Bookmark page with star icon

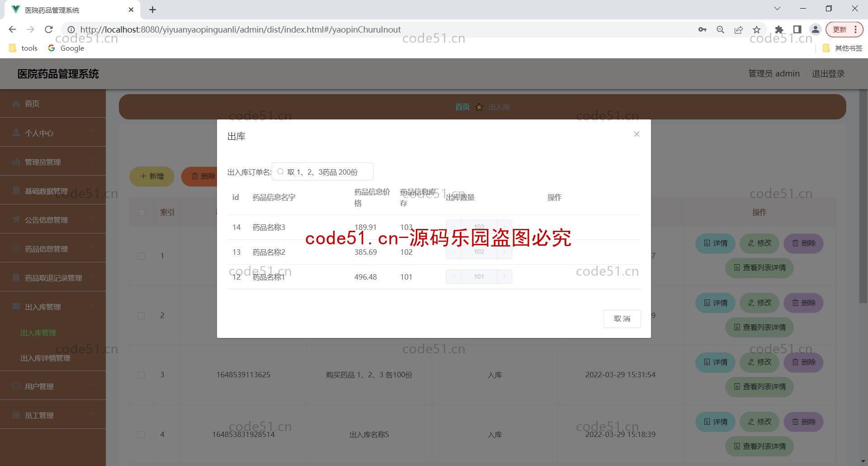[757, 29]
